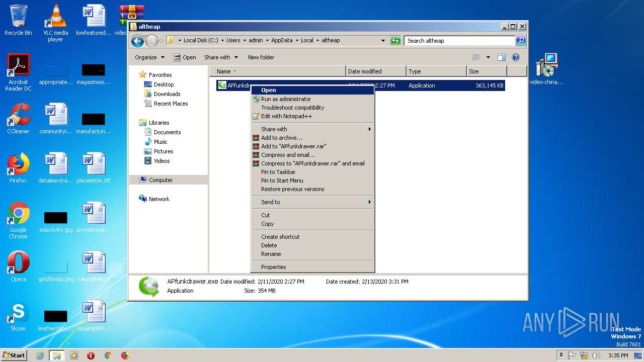
Task: Choose Open from context menu
Action: pos(312,90)
